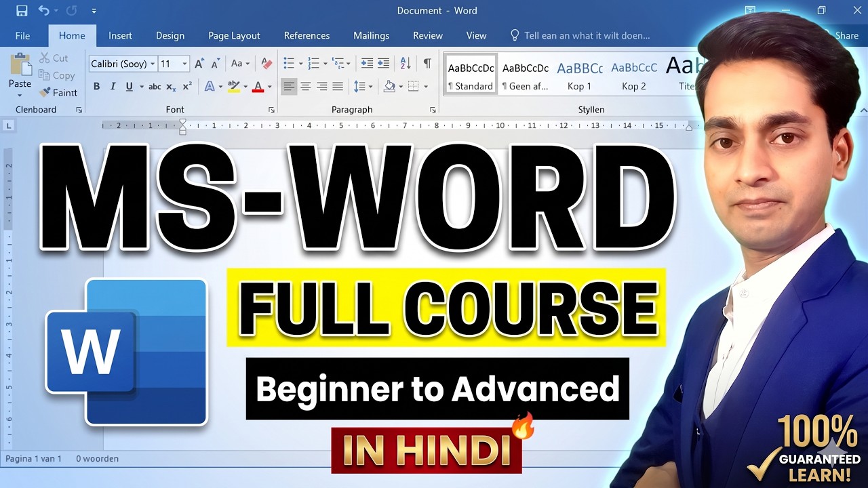Toggle Italic formatting

coord(113,86)
